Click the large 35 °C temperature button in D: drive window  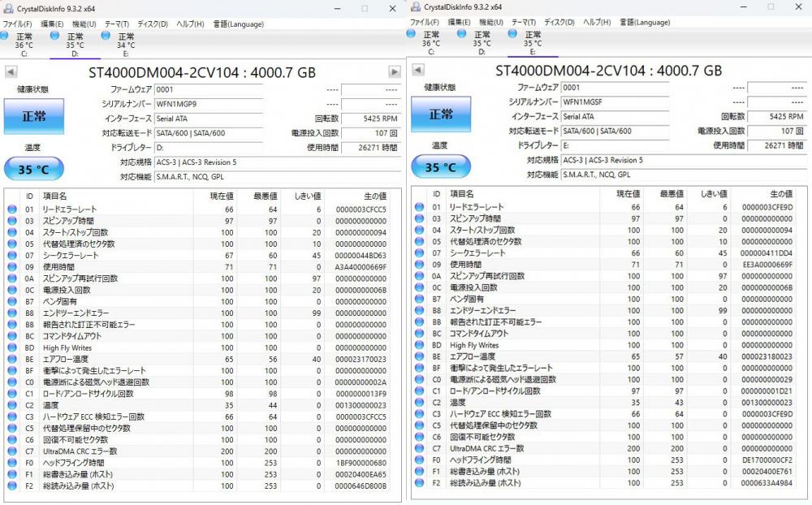click(x=33, y=170)
